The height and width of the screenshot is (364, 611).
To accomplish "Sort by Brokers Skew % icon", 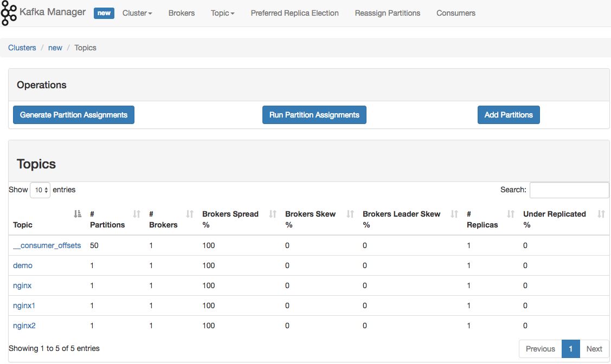I will 350,214.
